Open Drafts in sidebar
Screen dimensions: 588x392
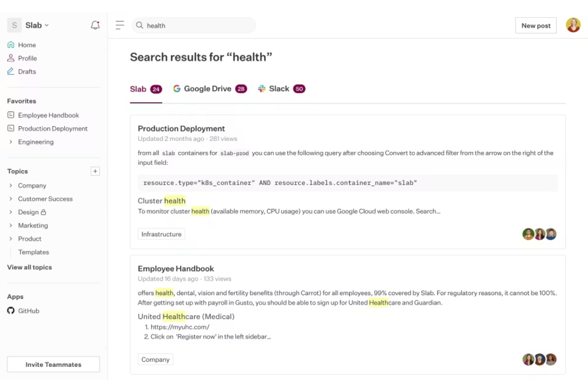coord(27,71)
